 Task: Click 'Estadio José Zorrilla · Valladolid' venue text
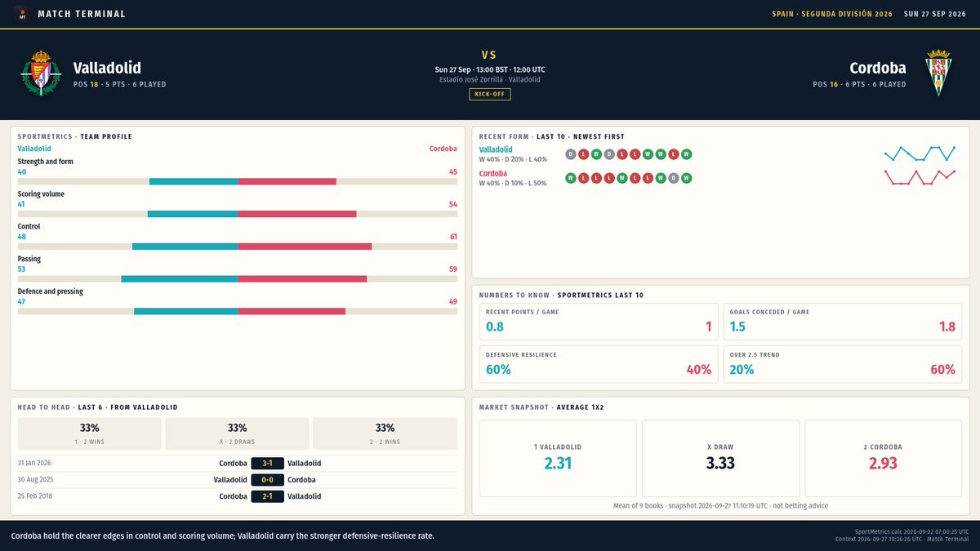[490, 79]
